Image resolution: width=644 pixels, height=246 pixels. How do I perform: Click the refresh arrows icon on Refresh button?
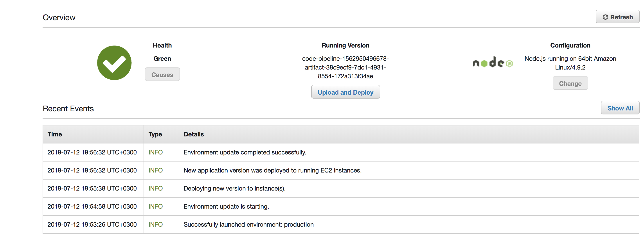click(605, 17)
